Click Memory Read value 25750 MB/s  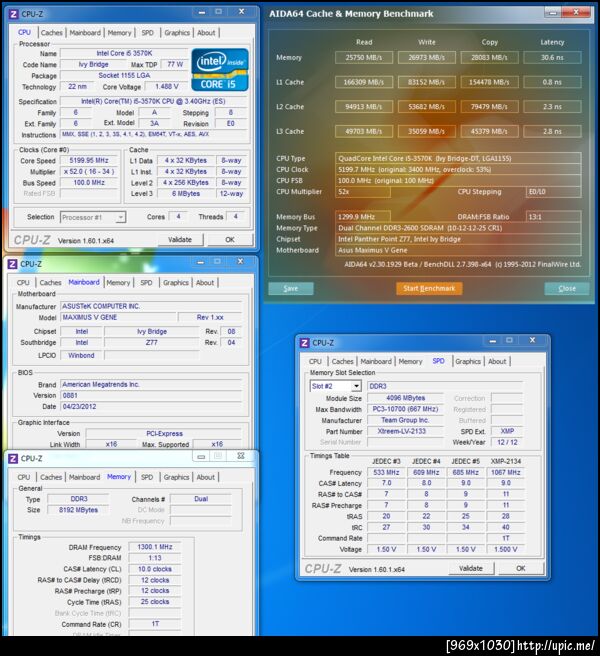pyautogui.click(x=364, y=58)
